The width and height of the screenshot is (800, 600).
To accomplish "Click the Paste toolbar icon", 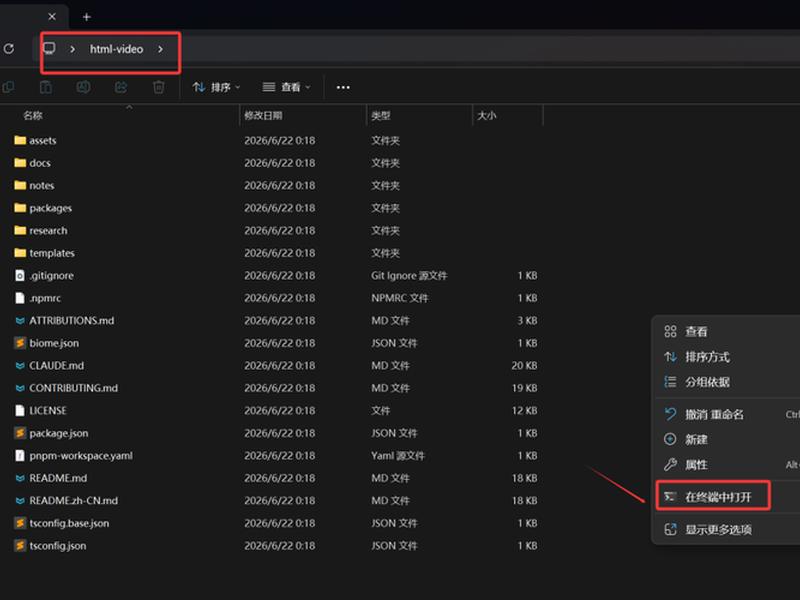I will [x=46, y=87].
